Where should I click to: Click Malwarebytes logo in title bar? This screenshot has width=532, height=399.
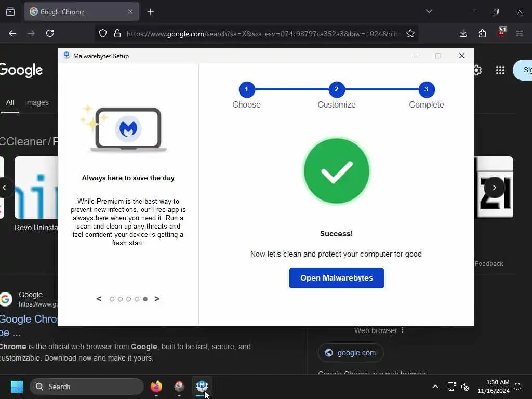[x=66, y=55]
